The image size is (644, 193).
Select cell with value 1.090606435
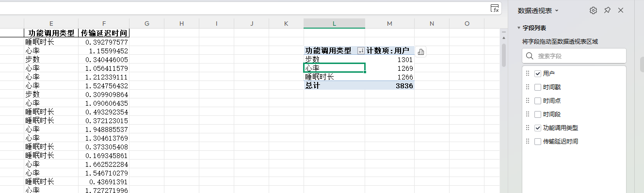click(103, 103)
